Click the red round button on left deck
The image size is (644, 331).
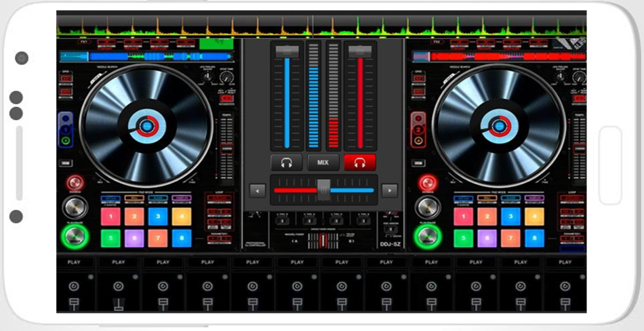[x=75, y=183]
